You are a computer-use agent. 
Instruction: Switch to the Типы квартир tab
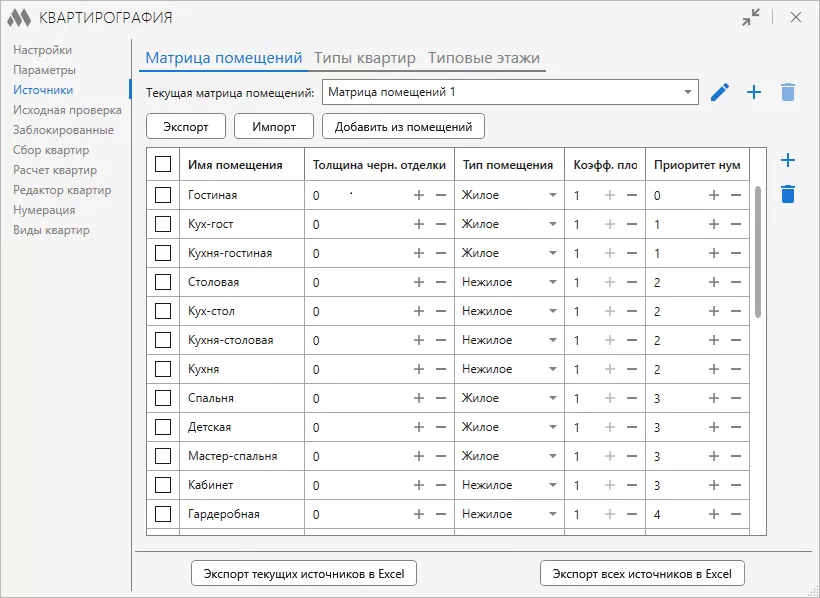click(365, 58)
